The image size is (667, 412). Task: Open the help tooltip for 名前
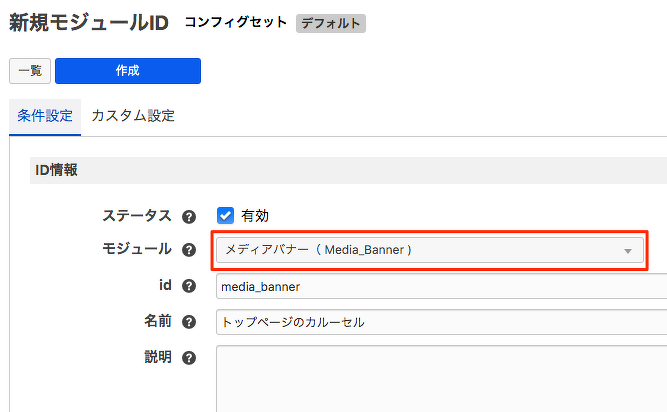190,321
